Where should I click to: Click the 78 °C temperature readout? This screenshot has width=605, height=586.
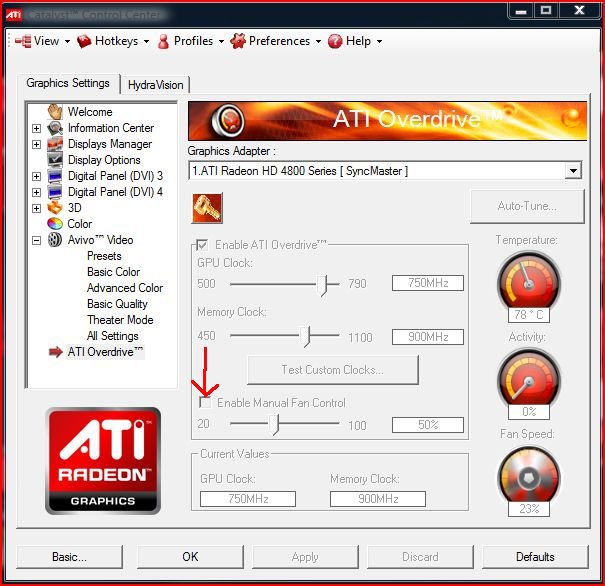pyautogui.click(x=529, y=315)
